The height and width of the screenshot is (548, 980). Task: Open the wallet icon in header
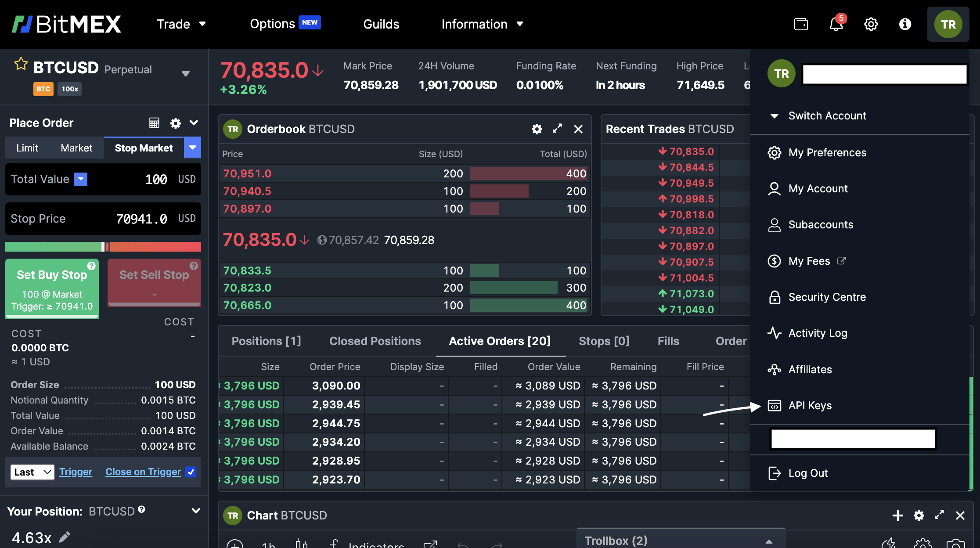click(x=800, y=24)
